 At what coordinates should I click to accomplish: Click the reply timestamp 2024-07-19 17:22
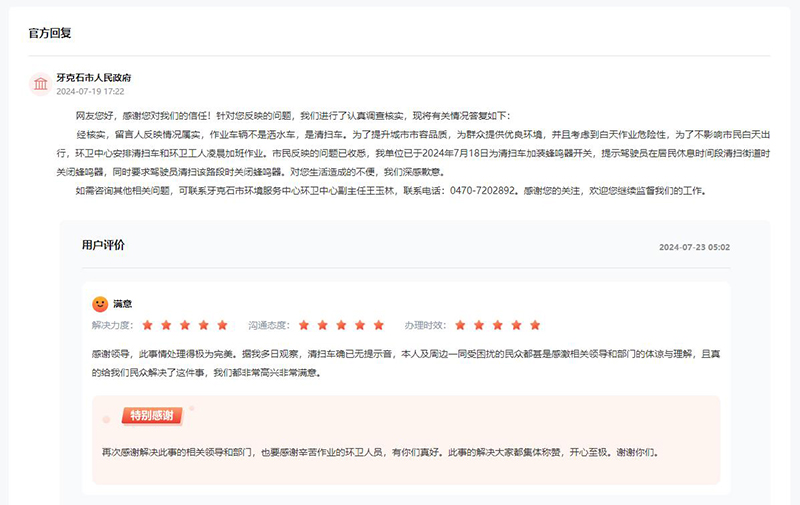point(90,91)
